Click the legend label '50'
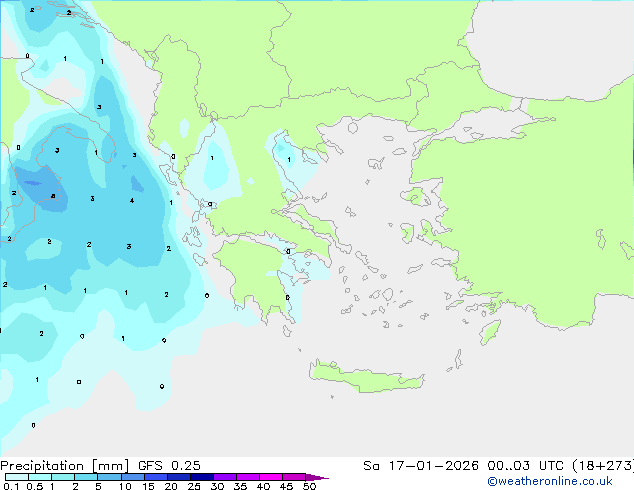Viewport: 634px width, 490px height. 309,486
